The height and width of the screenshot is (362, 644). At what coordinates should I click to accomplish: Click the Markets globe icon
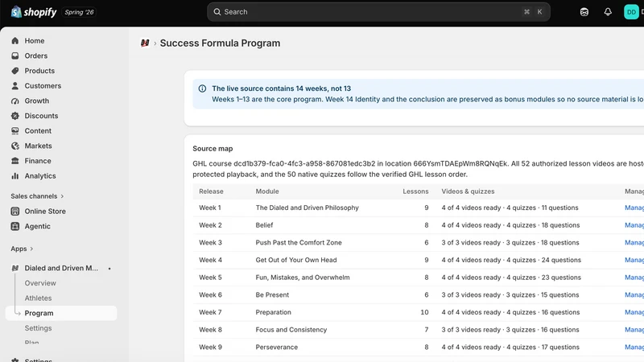point(15,146)
